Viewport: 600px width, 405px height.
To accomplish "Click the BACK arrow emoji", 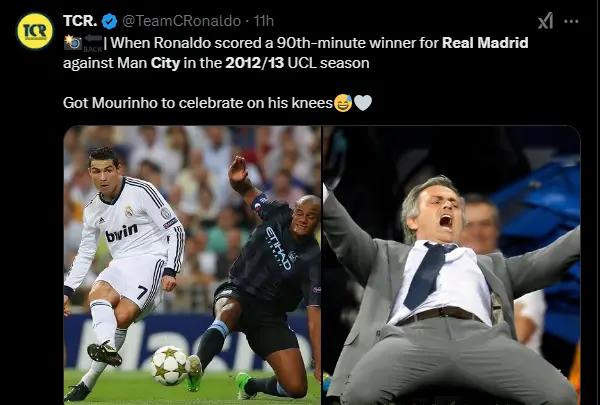I will [x=93, y=43].
